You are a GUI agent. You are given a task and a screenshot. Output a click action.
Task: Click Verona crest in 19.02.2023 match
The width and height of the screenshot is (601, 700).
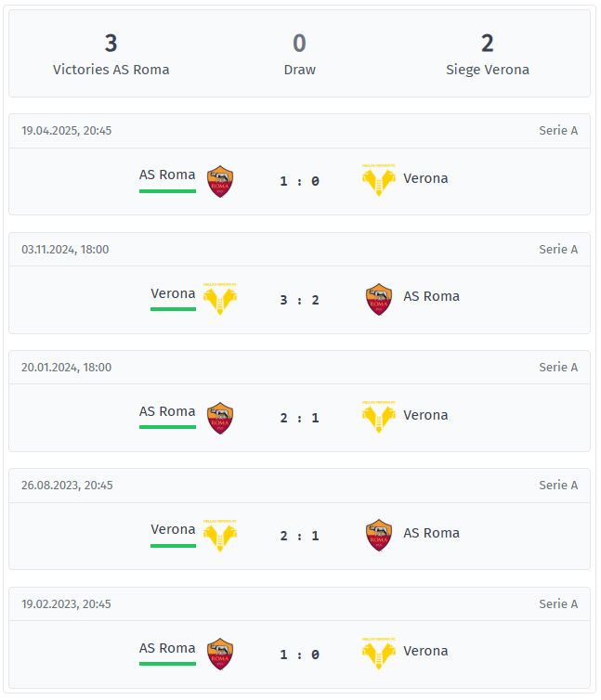click(x=378, y=654)
